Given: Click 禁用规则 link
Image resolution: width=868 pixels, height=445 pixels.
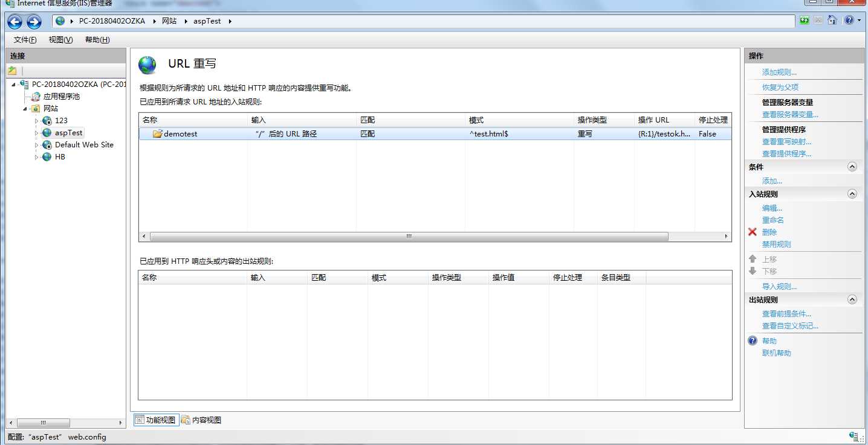Looking at the screenshot, I should point(777,245).
